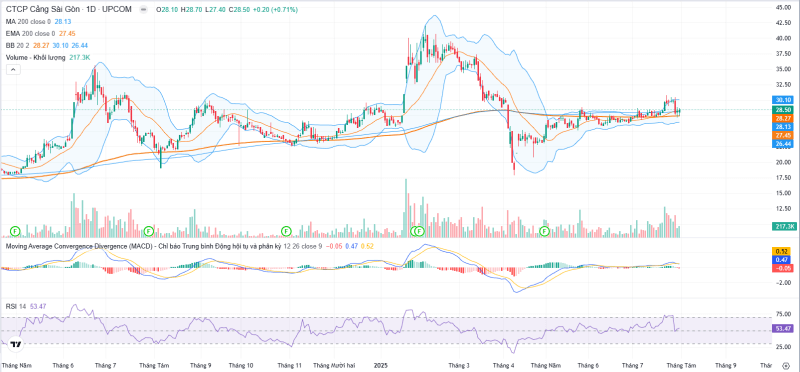800x372 pixels.
Task: Select the BB 20 2 indicator legend
Action: (x=46, y=45)
